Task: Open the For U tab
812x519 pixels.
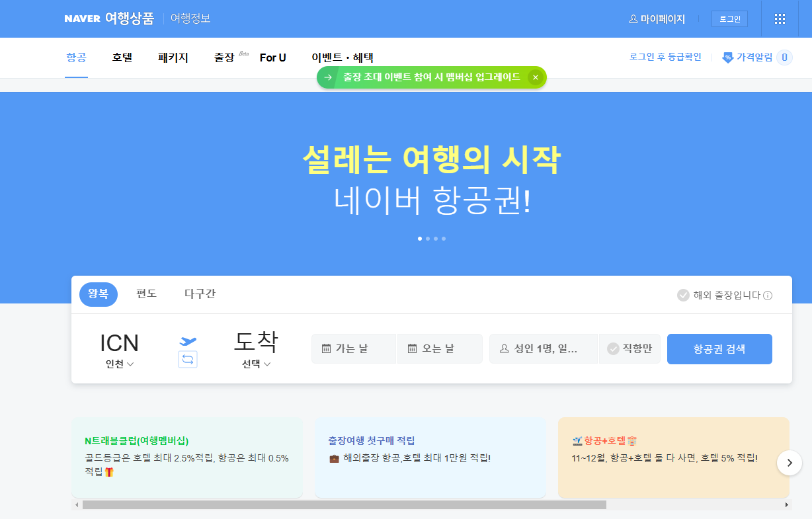Action: coord(273,58)
